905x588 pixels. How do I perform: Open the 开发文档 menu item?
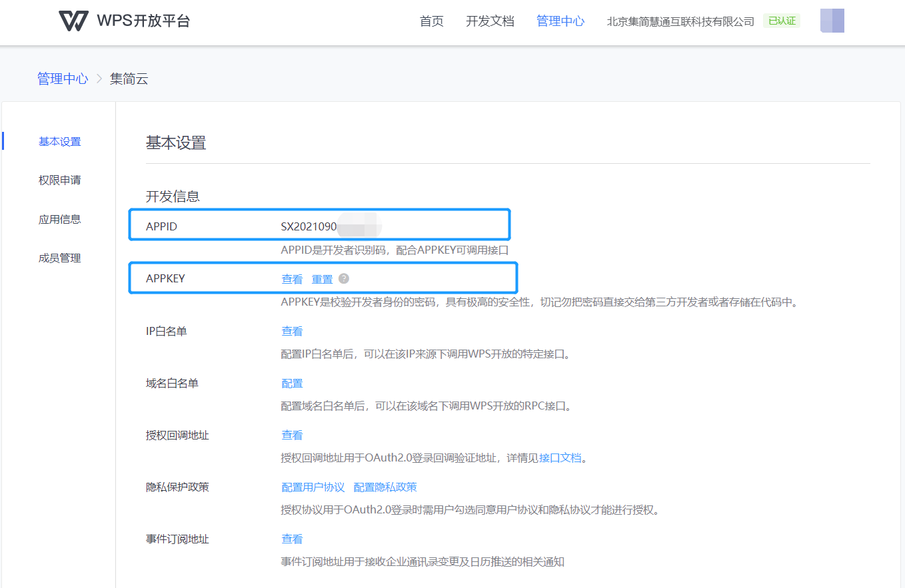(x=490, y=21)
